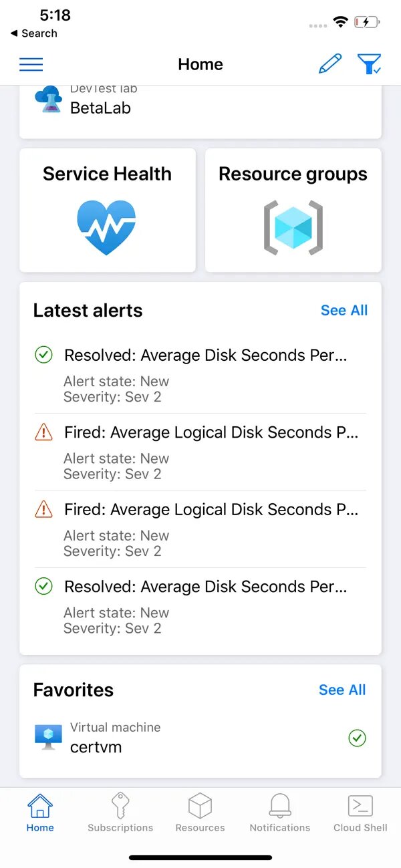Open the second Fired Logical Disk alert
Screen dimensions: 401x868
(x=211, y=510)
